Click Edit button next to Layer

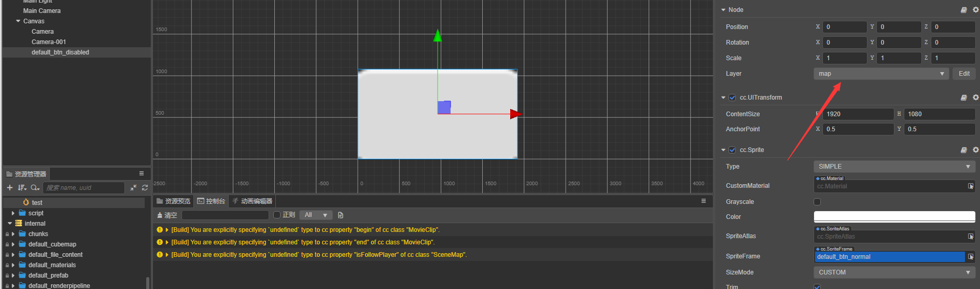pos(964,74)
